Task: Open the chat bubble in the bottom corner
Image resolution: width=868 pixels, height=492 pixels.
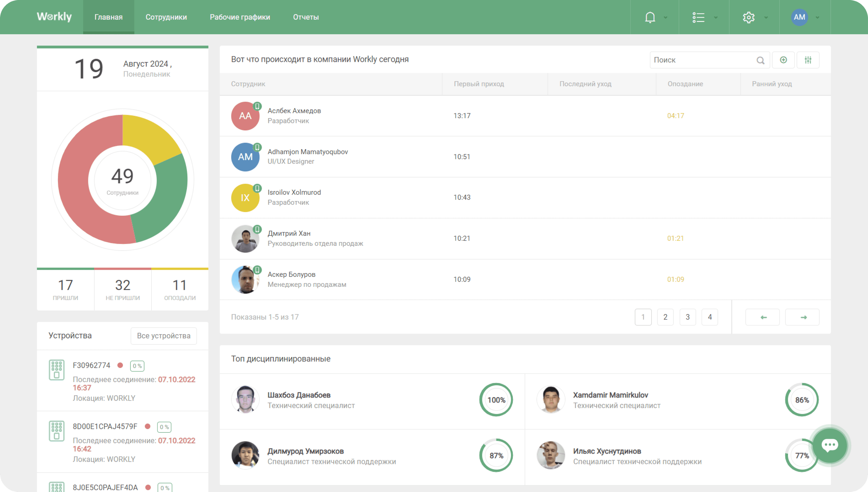Action: click(830, 445)
